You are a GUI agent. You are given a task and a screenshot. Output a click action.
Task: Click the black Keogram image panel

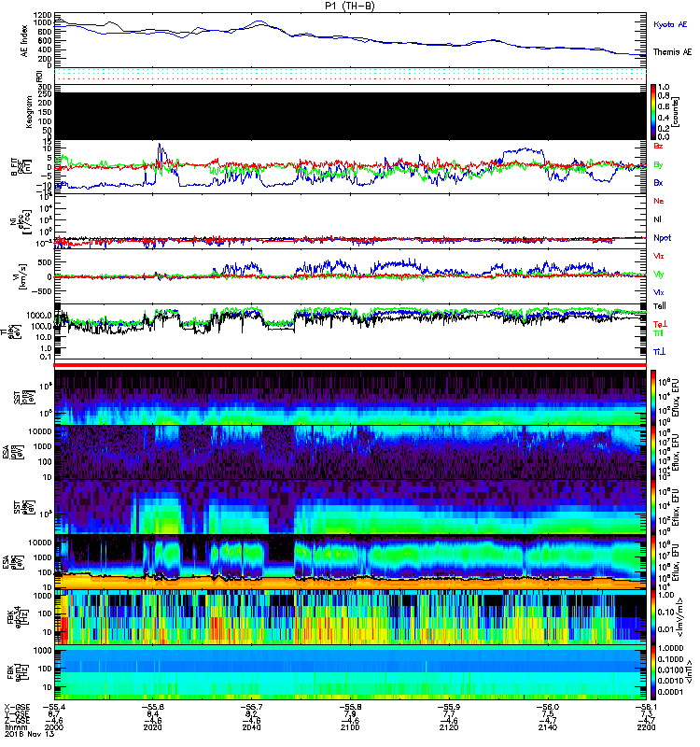(x=350, y=116)
